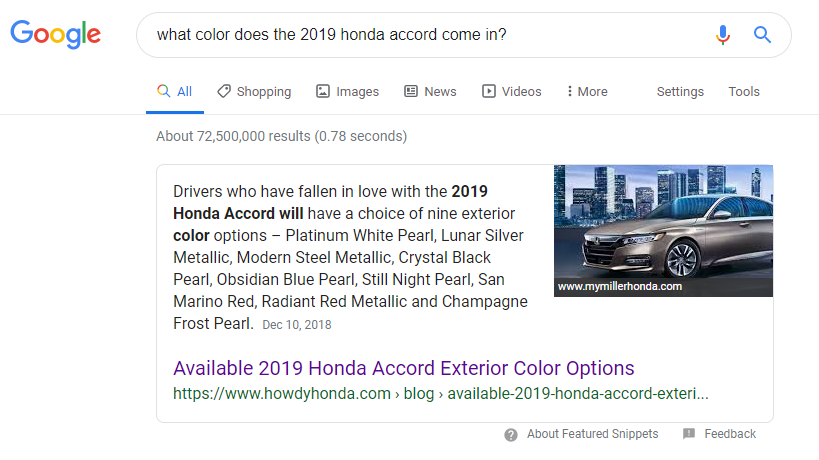Screen dimensions: 819x460
Task: Click the Feedback flag icon
Action: (689, 433)
